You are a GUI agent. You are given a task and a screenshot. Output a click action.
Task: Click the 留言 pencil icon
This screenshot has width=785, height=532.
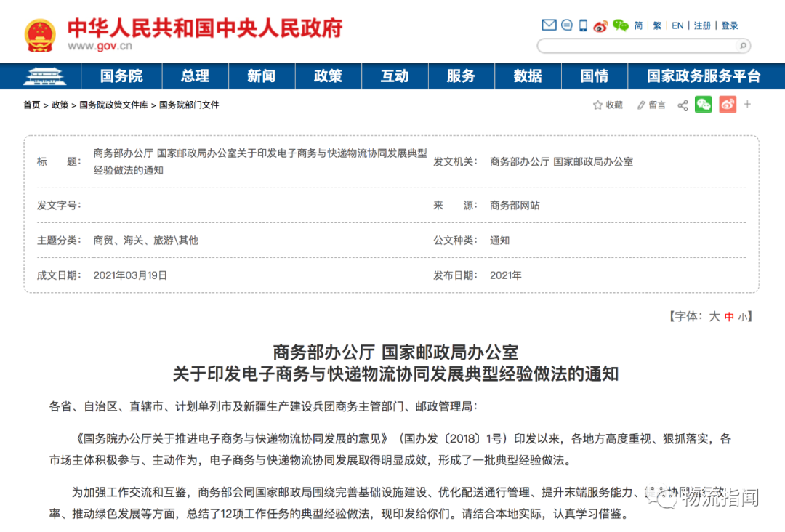click(x=641, y=105)
